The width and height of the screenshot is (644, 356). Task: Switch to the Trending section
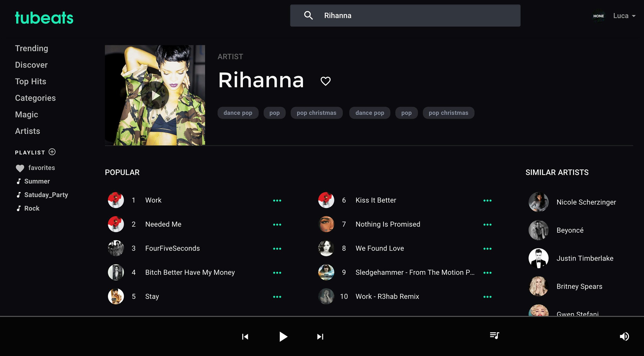[31, 48]
